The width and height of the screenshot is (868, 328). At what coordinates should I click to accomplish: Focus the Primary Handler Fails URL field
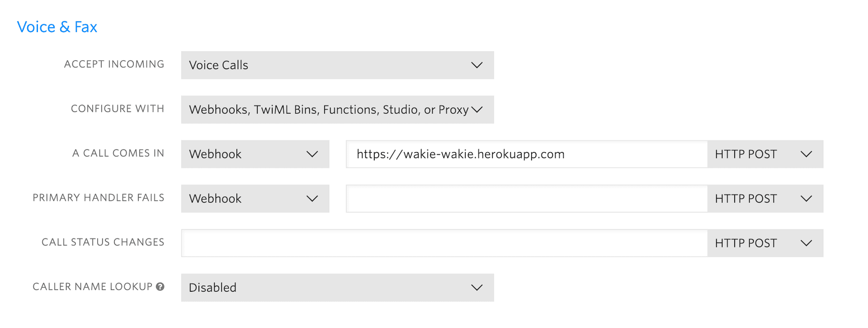coord(527,199)
